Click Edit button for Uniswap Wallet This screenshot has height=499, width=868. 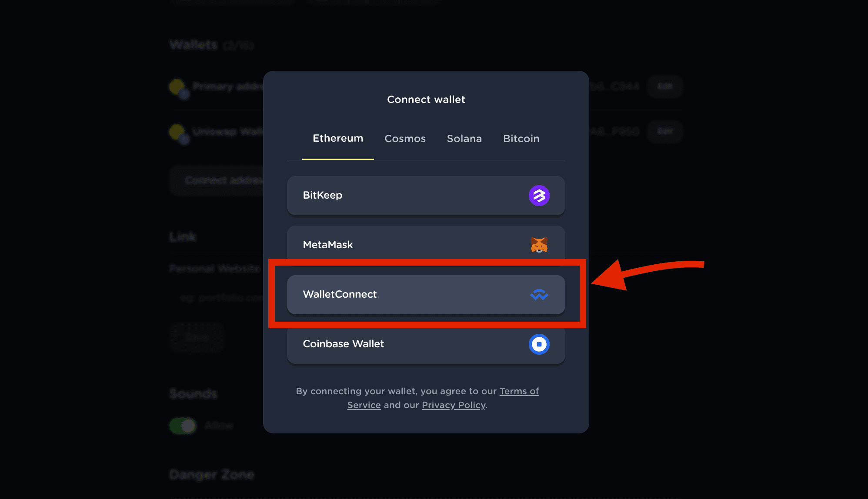coord(664,131)
